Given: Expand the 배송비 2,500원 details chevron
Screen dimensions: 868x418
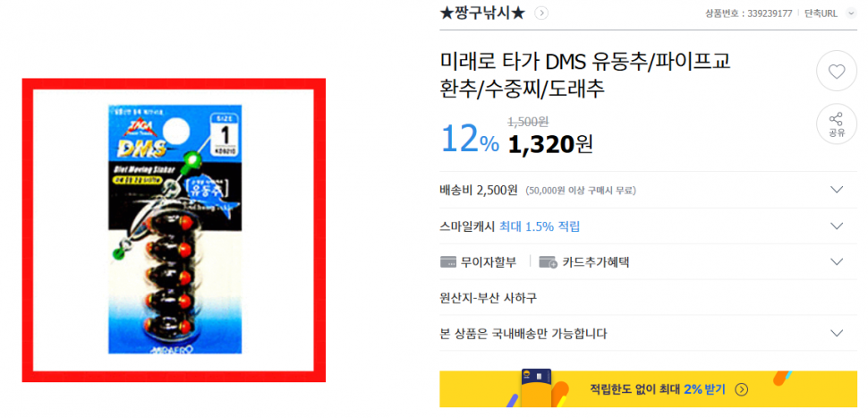Looking at the screenshot, I should point(837,190).
